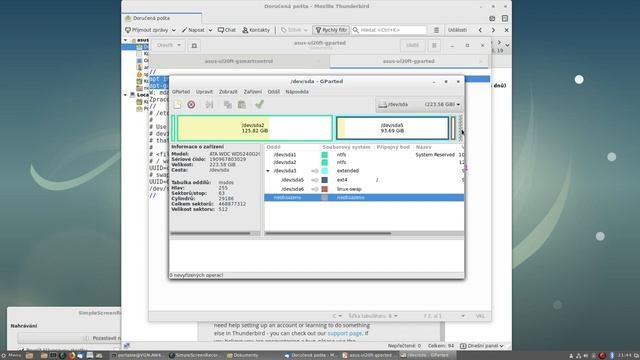
Task: Click the new partition icon in GParted
Action: [x=178, y=104]
